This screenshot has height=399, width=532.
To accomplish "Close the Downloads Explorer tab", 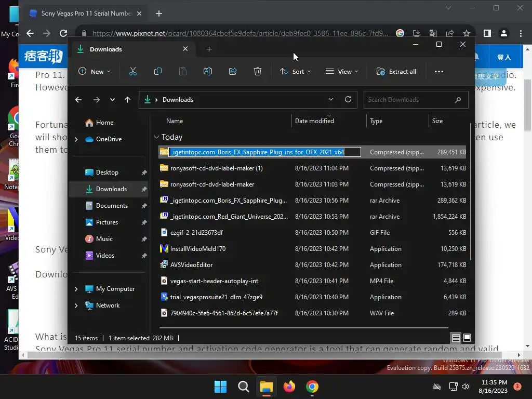I will pos(185,49).
